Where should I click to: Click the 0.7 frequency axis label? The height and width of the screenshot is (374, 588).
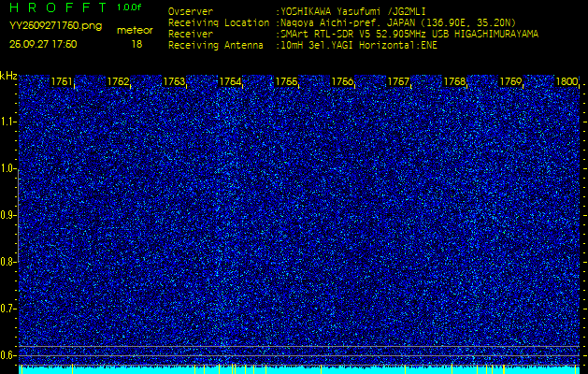coord(7,309)
